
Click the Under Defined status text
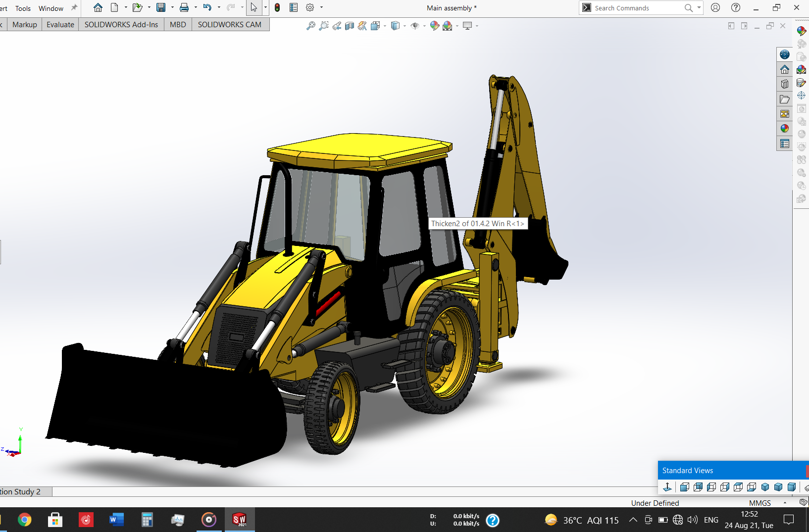[655, 503]
